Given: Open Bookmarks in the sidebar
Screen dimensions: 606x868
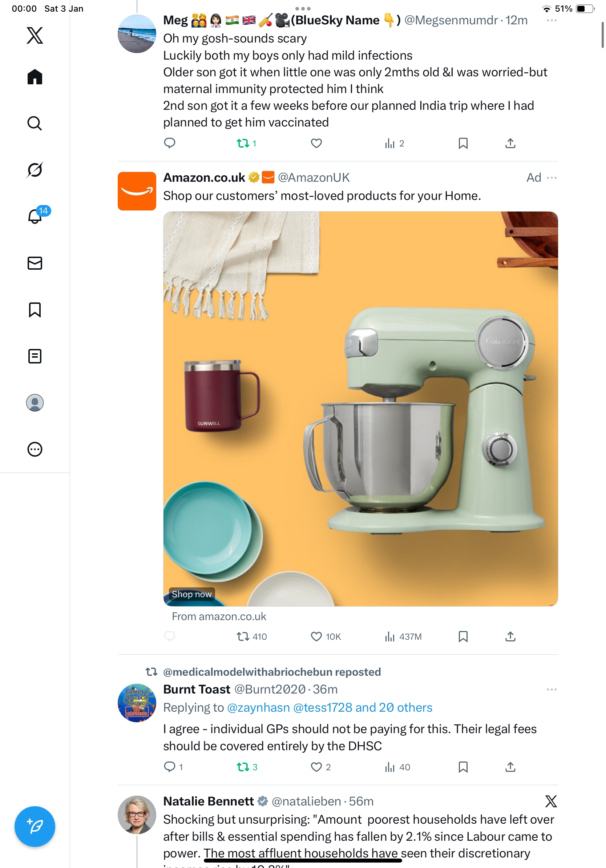Looking at the screenshot, I should coord(35,310).
